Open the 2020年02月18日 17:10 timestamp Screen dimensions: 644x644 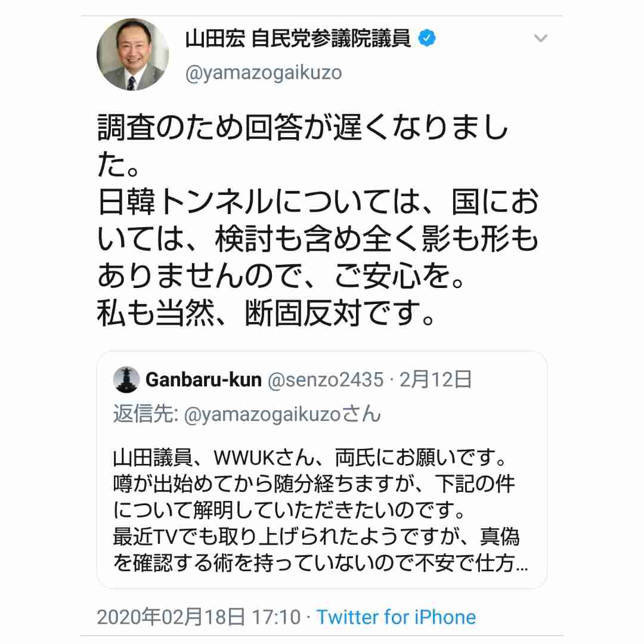coord(199,617)
